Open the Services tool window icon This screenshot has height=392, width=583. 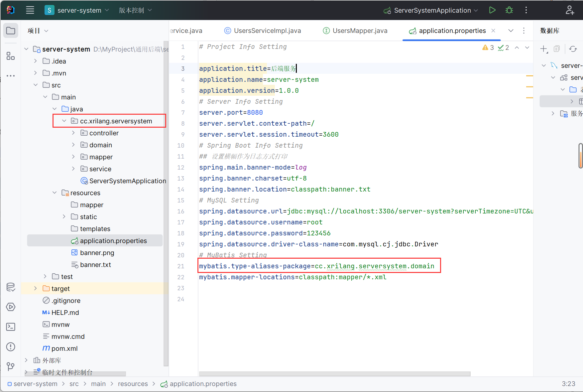[11, 307]
